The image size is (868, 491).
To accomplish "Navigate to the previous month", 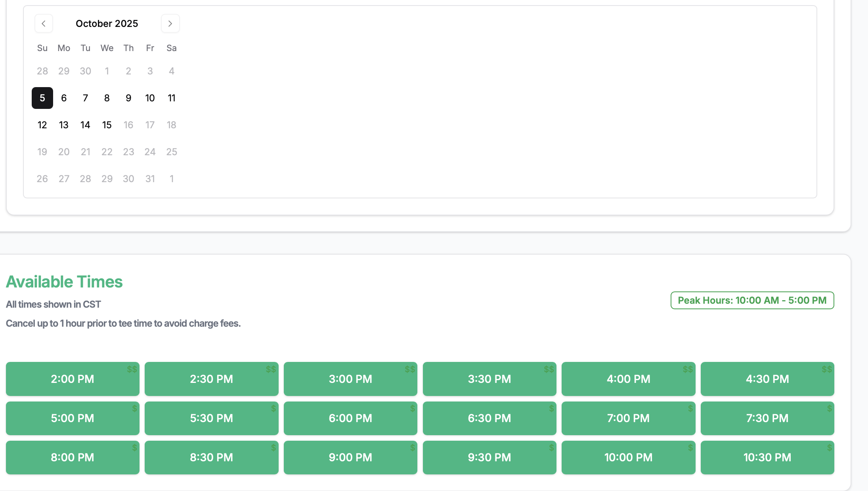I will 44,23.
